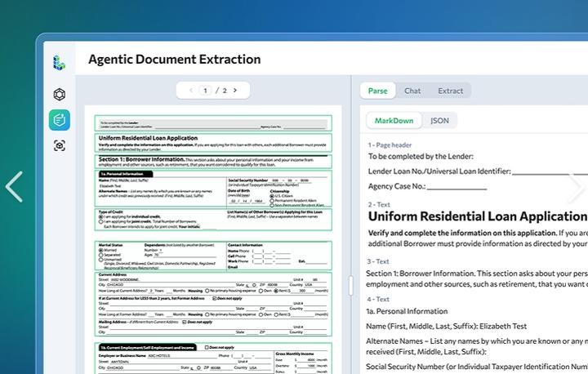The height and width of the screenshot is (374, 588).
Task: Click the '3 - Text' chunk label
Action: click(x=377, y=261)
